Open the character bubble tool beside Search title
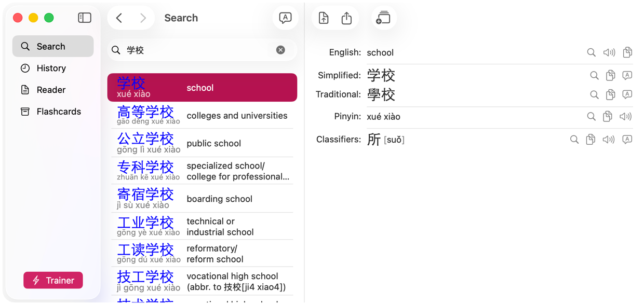Viewport: 644px width, 305px height. (285, 18)
